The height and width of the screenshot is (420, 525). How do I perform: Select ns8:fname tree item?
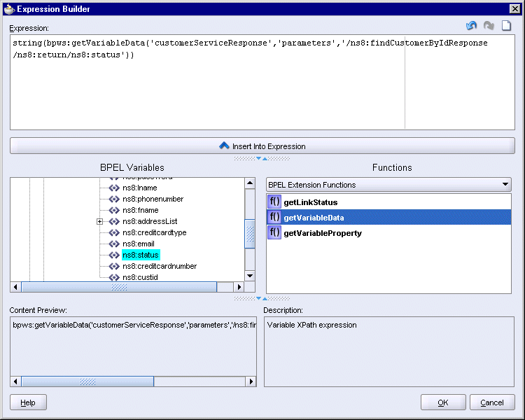[140, 210]
